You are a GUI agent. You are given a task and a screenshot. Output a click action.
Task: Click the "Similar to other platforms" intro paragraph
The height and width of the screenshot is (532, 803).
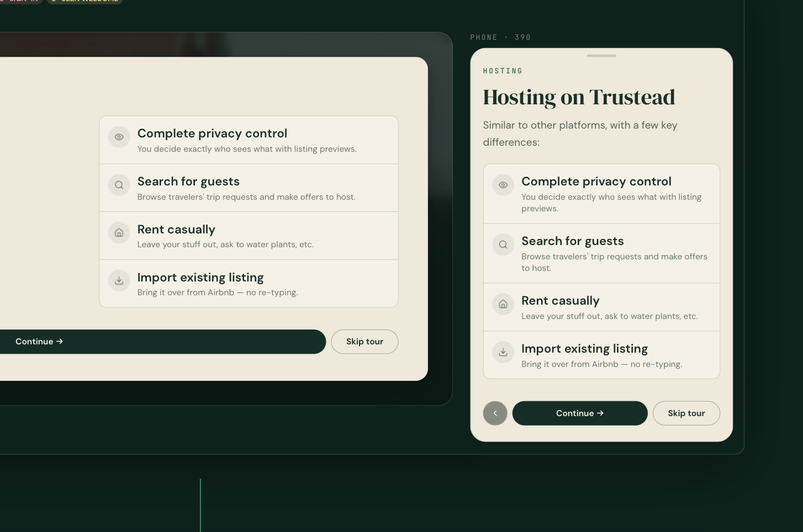pos(580,134)
